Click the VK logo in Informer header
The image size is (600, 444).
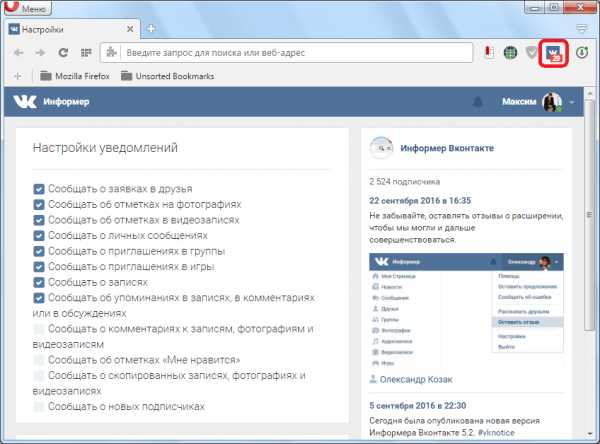pos(25,102)
